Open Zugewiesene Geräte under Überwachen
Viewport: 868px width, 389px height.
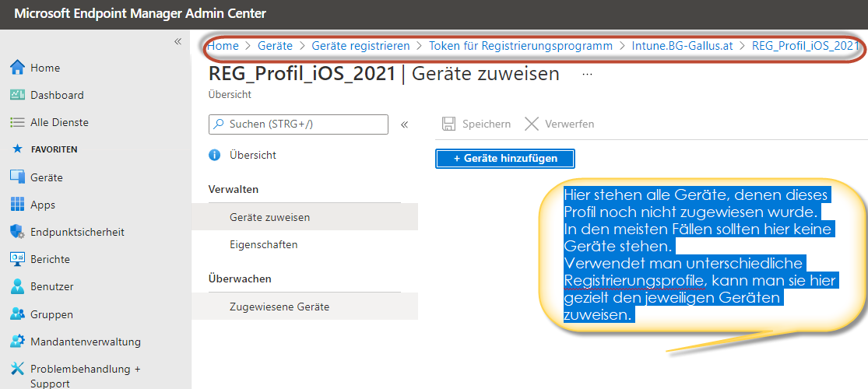point(304,307)
